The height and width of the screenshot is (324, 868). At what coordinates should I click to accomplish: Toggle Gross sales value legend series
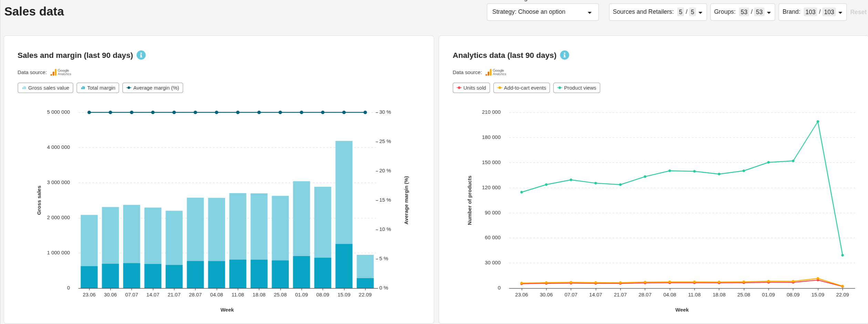click(x=45, y=88)
